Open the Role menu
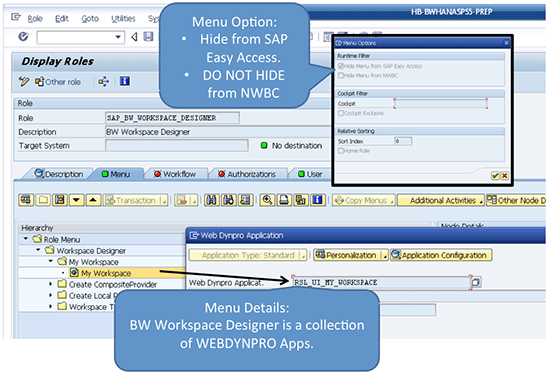 (x=35, y=19)
